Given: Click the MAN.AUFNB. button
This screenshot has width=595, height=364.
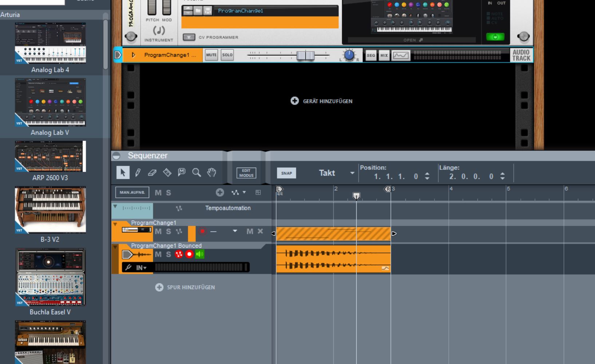Looking at the screenshot, I should pyautogui.click(x=132, y=192).
